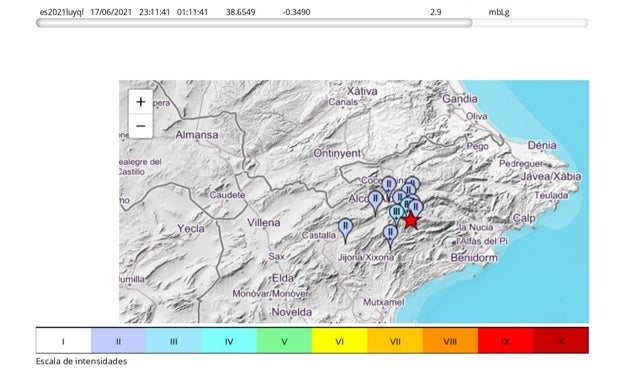Click intensity V green legend swatch
The image size is (624, 385).
(x=285, y=341)
